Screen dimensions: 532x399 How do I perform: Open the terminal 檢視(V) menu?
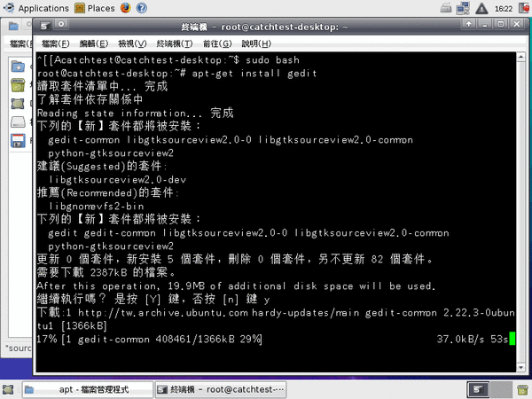[132, 43]
